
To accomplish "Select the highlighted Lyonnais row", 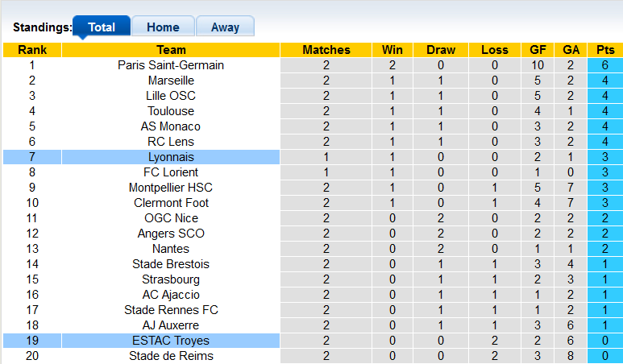I will click(171, 157).
